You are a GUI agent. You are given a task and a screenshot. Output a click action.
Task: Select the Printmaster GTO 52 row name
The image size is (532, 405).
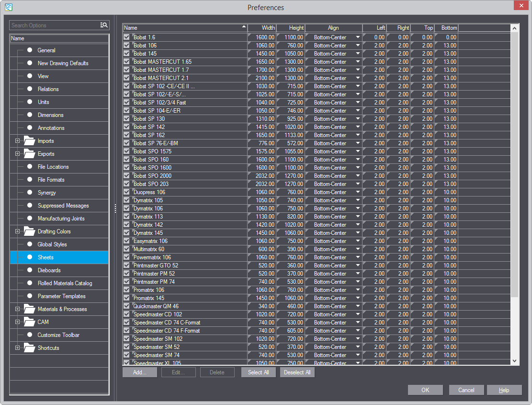[x=156, y=266]
